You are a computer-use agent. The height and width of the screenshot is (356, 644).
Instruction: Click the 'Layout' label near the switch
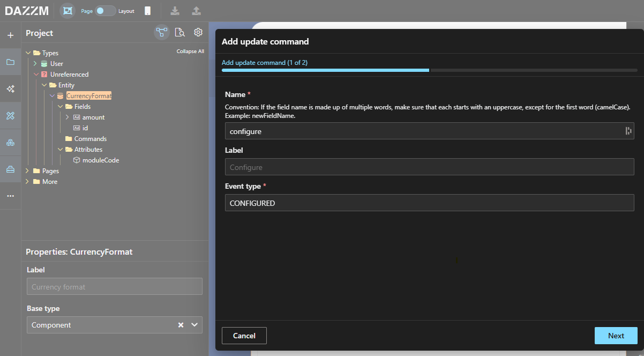click(126, 11)
